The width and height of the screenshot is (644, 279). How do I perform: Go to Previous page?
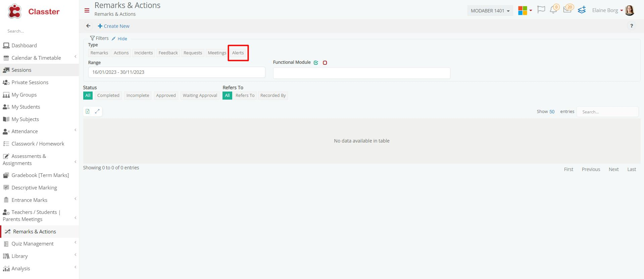pos(591,169)
